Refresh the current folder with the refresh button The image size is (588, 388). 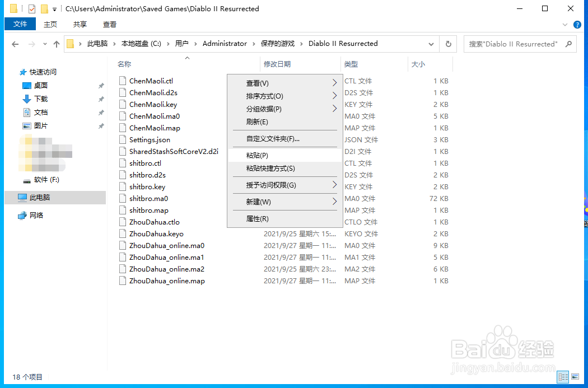pos(448,44)
